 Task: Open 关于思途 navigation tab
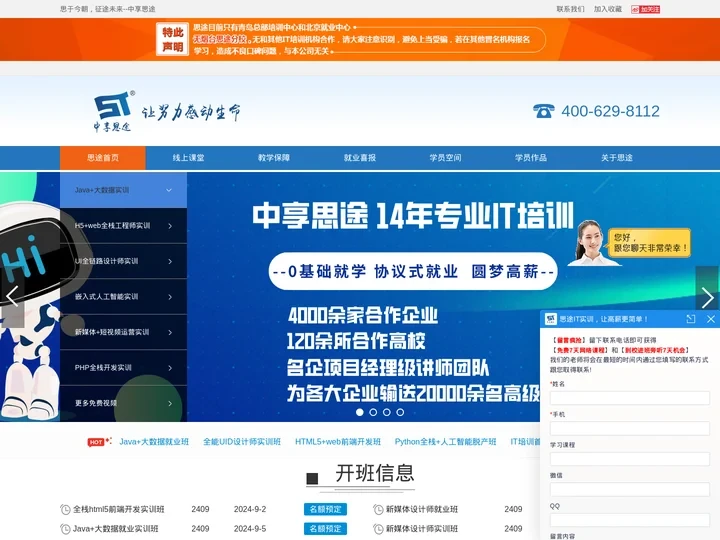click(617, 158)
